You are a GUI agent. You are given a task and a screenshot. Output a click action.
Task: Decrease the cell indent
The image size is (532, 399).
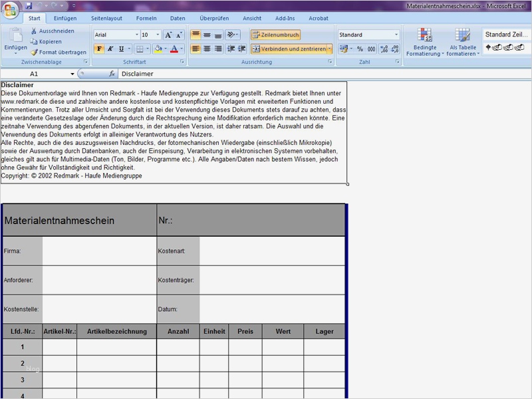pyautogui.click(x=231, y=49)
